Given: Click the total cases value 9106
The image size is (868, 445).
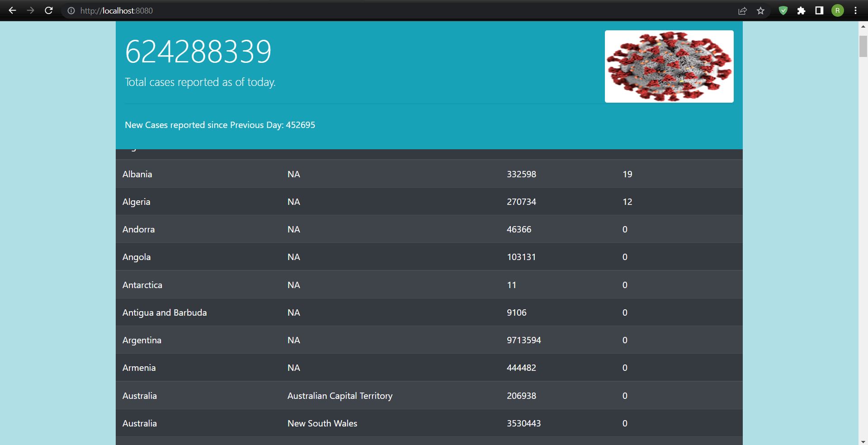Looking at the screenshot, I should [x=517, y=312].
